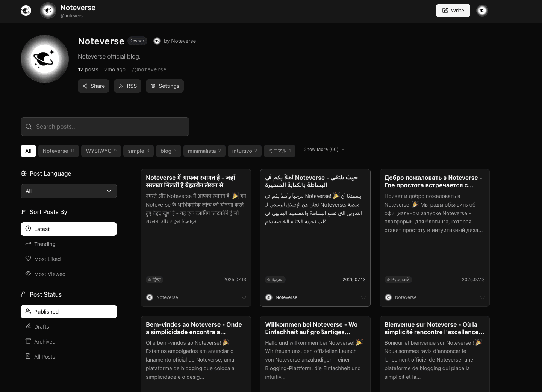Click the 'by Noteverse' author link

(180, 41)
